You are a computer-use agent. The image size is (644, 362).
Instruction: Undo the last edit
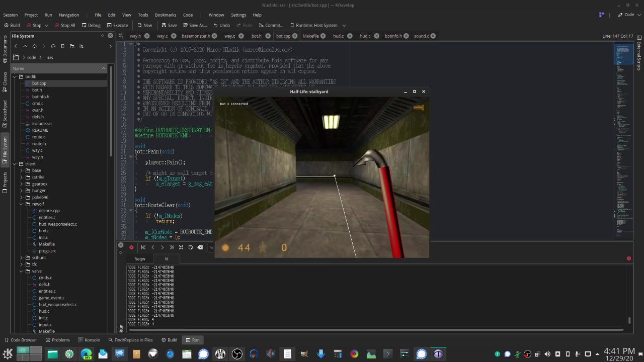click(x=222, y=25)
